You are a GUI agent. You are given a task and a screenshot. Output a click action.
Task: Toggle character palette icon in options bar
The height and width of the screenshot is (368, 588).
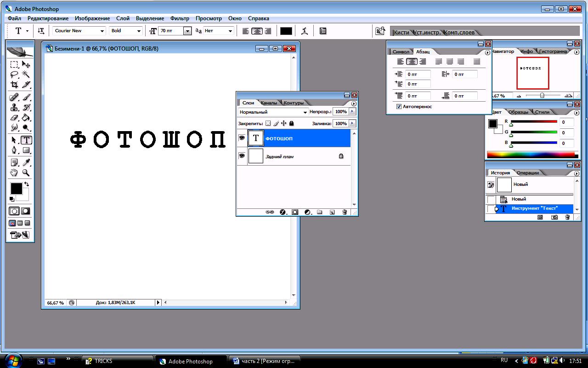(323, 31)
